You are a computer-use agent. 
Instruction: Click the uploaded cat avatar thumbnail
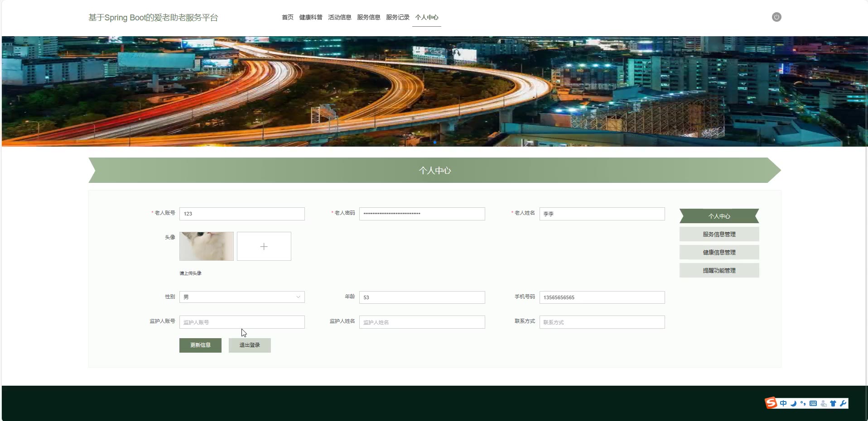coord(207,246)
